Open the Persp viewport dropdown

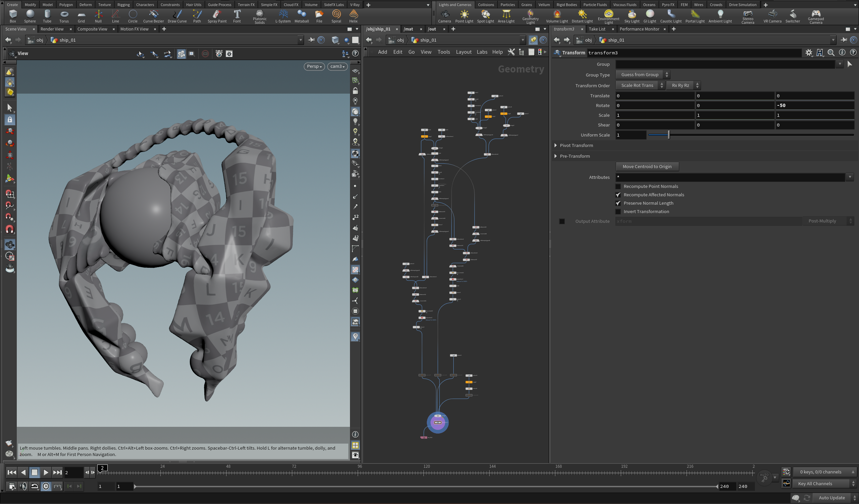pyautogui.click(x=314, y=66)
